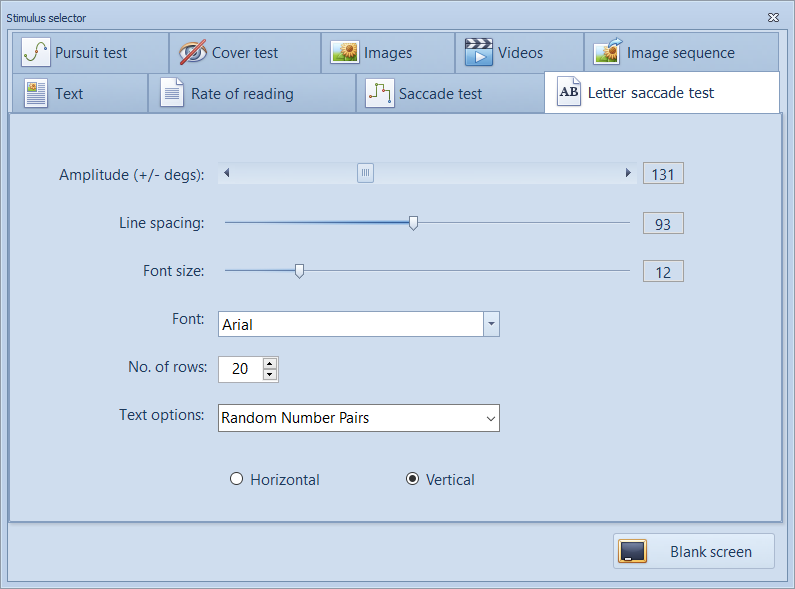Click the Text document icon
Viewport: 795px width, 589px height.
coord(37,94)
